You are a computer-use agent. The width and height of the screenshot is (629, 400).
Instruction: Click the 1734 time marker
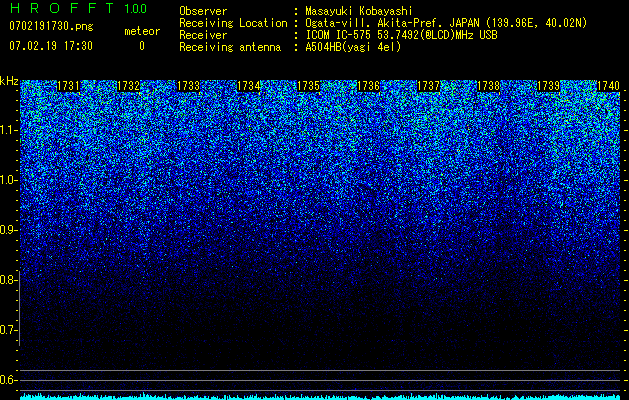click(249, 86)
